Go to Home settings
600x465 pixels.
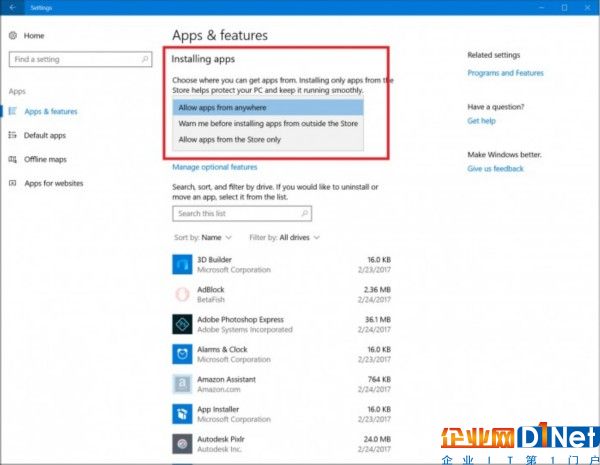(34, 36)
